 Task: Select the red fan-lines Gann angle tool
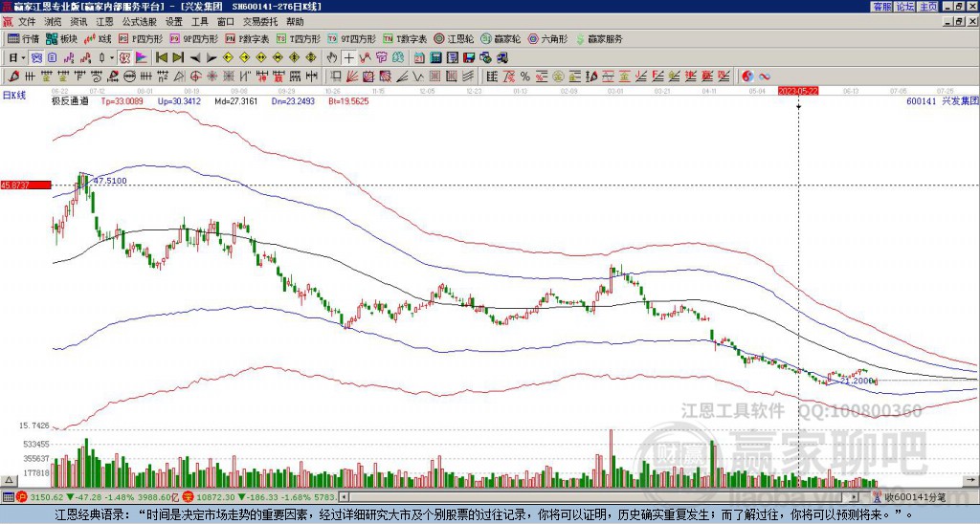point(352,76)
